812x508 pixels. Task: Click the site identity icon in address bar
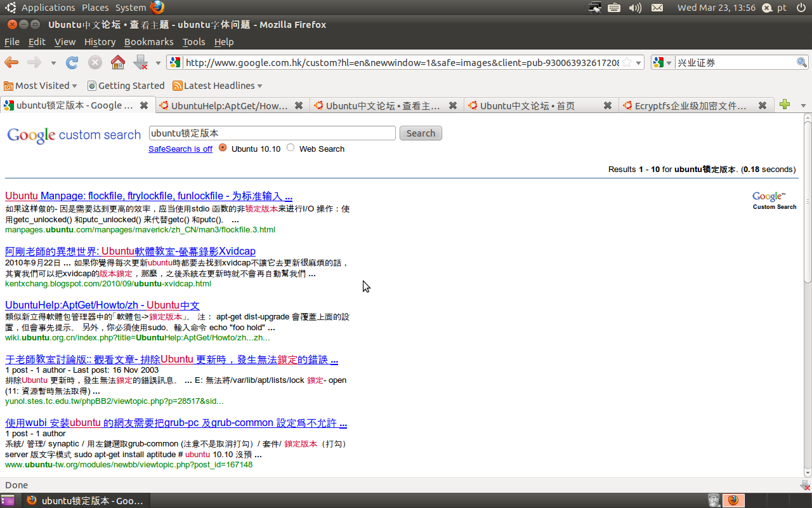176,62
